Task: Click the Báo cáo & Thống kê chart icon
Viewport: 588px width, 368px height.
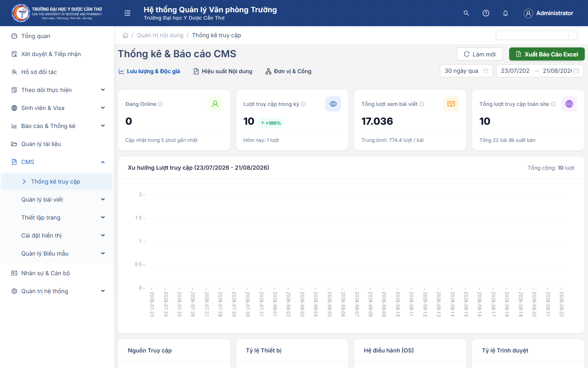Action: click(x=14, y=126)
